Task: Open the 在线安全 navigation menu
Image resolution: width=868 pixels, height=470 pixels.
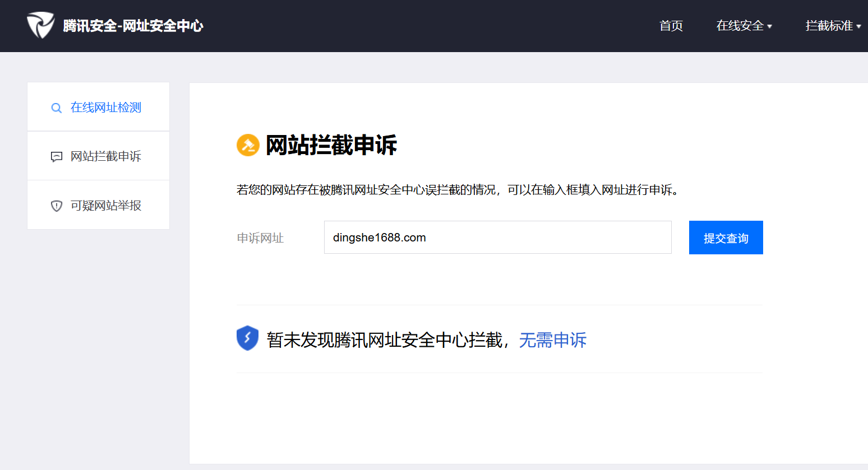Action: (744, 26)
